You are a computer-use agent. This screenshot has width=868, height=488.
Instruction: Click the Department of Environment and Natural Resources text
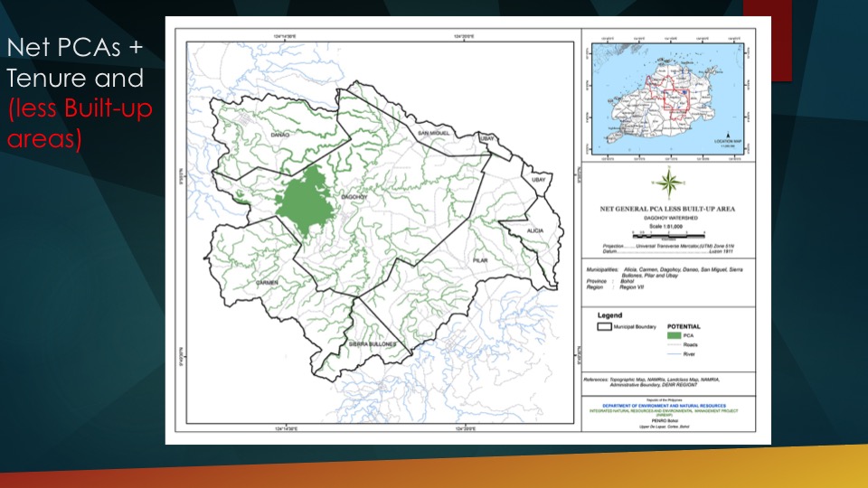pyautogui.click(x=668, y=406)
